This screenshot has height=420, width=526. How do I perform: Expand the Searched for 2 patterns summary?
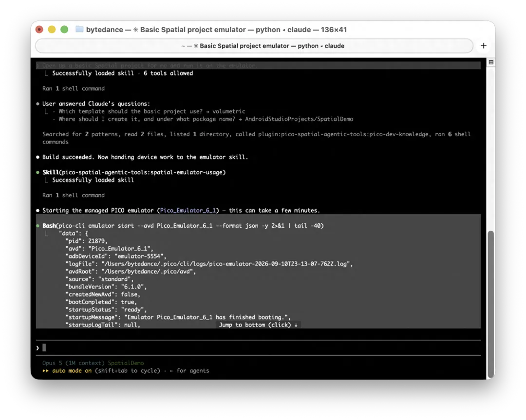tap(256, 138)
